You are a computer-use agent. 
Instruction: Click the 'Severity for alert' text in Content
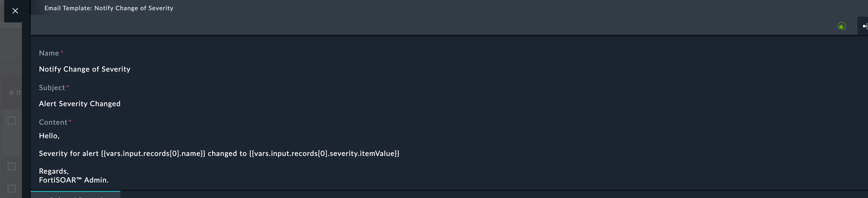(x=69, y=153)
